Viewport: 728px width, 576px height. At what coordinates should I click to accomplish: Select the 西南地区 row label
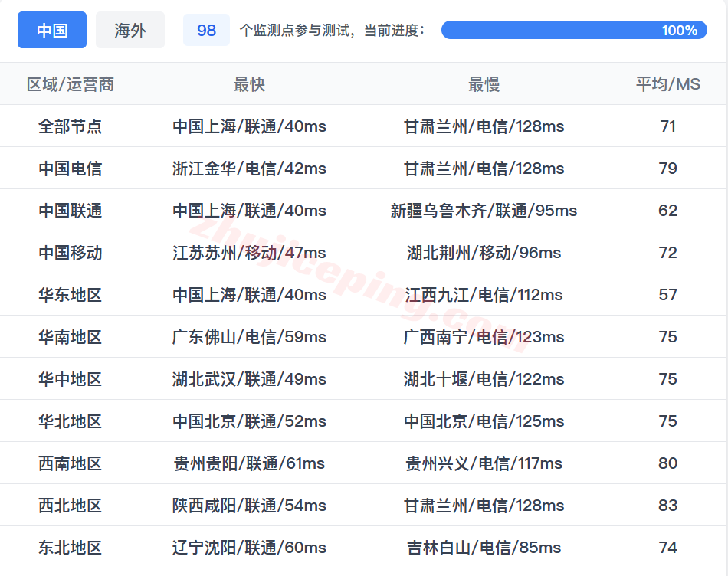(x=70, y=463)
